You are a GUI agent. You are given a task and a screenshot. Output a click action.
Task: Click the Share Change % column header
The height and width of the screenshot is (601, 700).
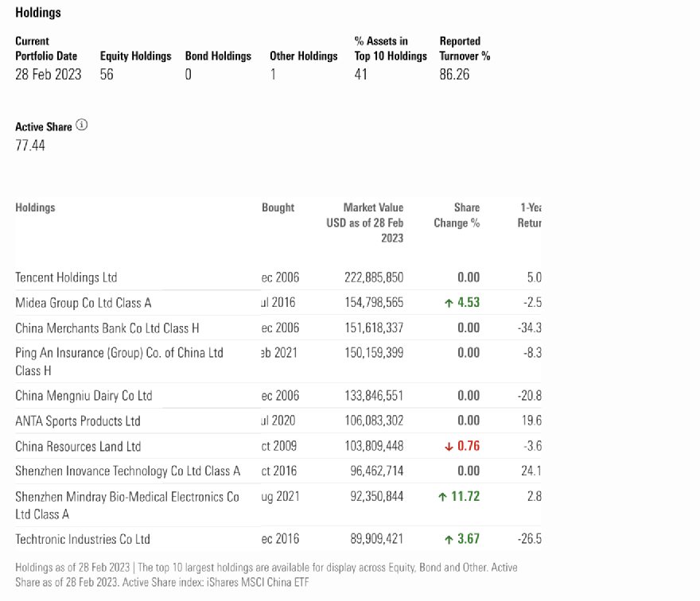pos(457,215)
